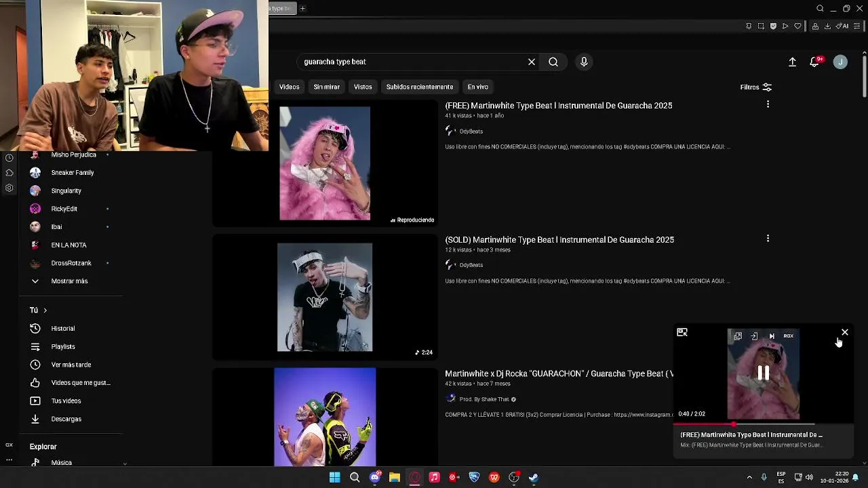Screen dimensions: 868x488
Task: Open Ver más tarde in sidebar
Action: [x=71, y=365]
